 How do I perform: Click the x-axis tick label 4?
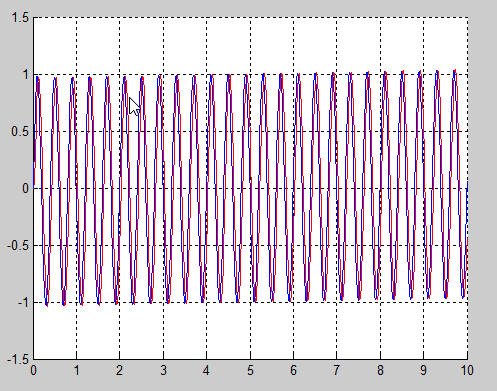(206, 370)
